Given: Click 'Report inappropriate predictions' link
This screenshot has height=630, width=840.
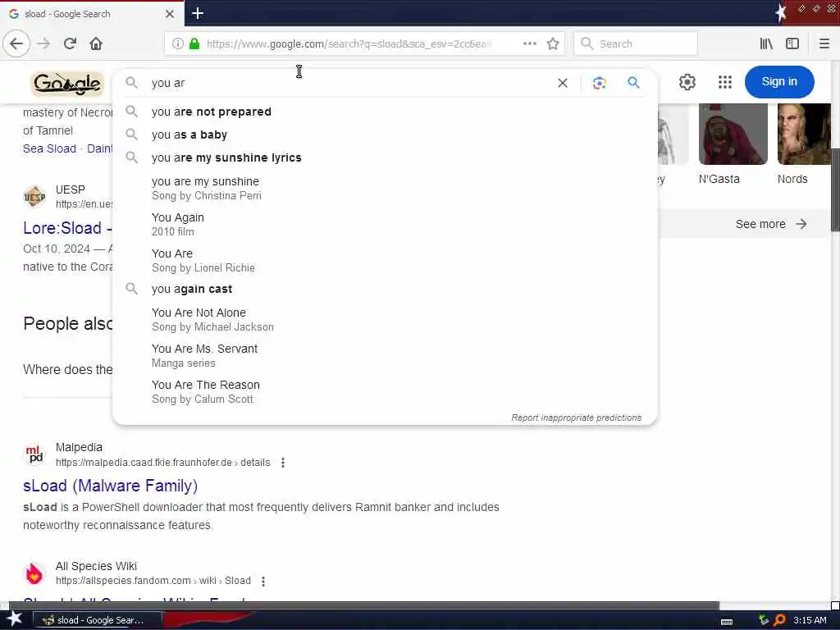Looking at the screenshot, I should coord(576,418).
